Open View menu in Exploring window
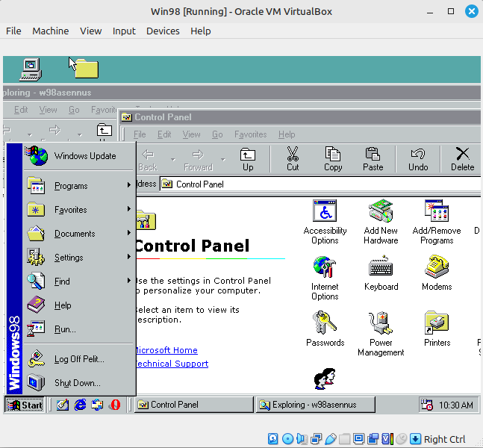483x448 pixels. pyautogui.click(x=48, y=110)
